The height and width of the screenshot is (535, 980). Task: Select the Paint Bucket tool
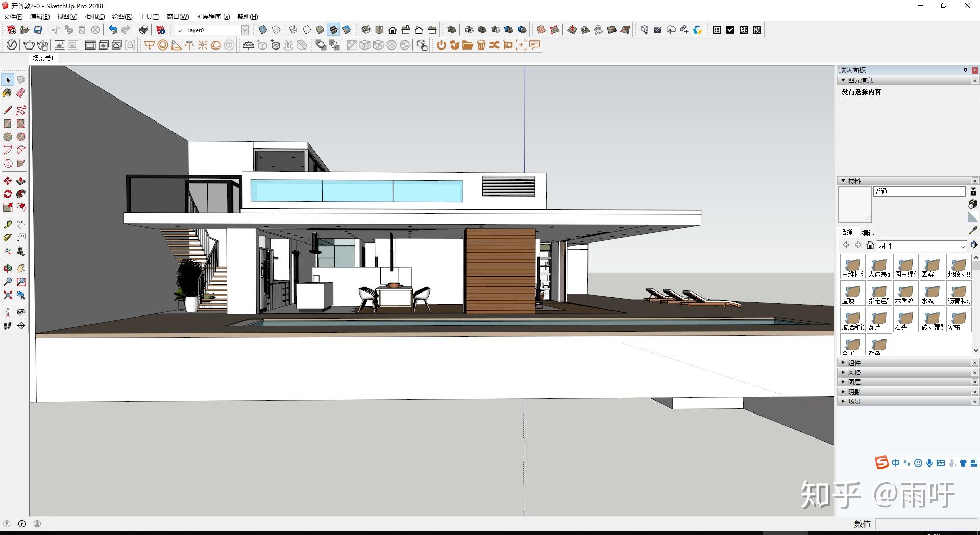(8, 93)
